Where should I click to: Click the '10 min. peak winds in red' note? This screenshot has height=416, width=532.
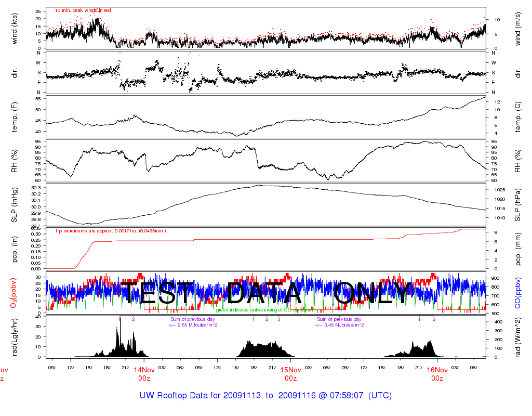point(83,10)
